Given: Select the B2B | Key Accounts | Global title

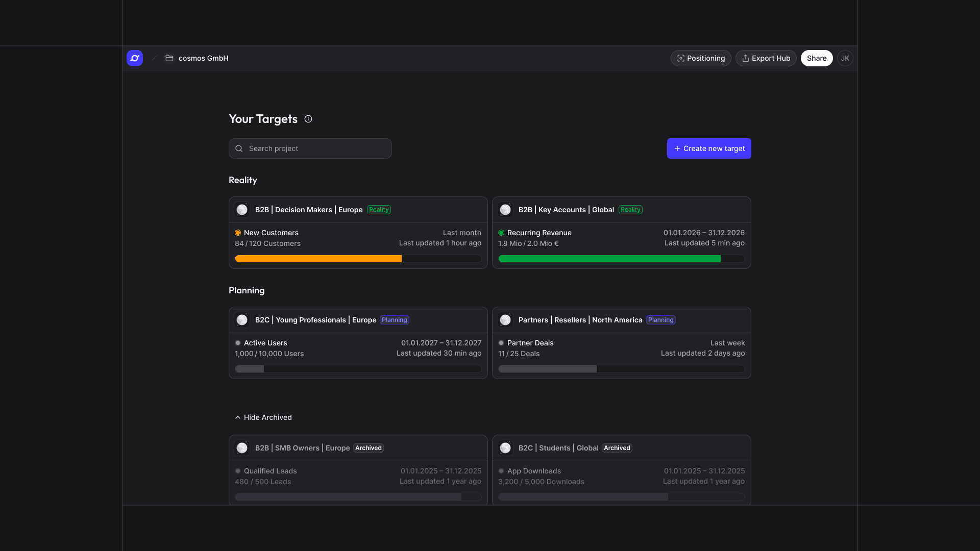Looking at the screenshot, I should tap(566, 210).
